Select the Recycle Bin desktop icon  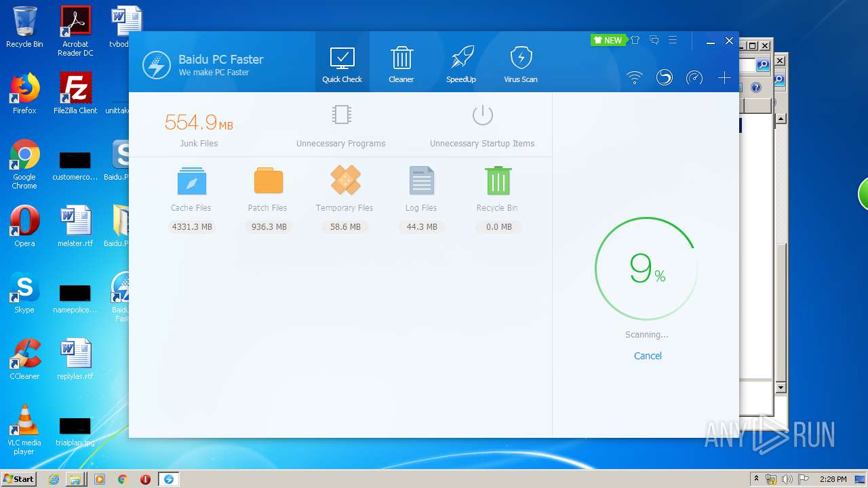click(24, 27)
